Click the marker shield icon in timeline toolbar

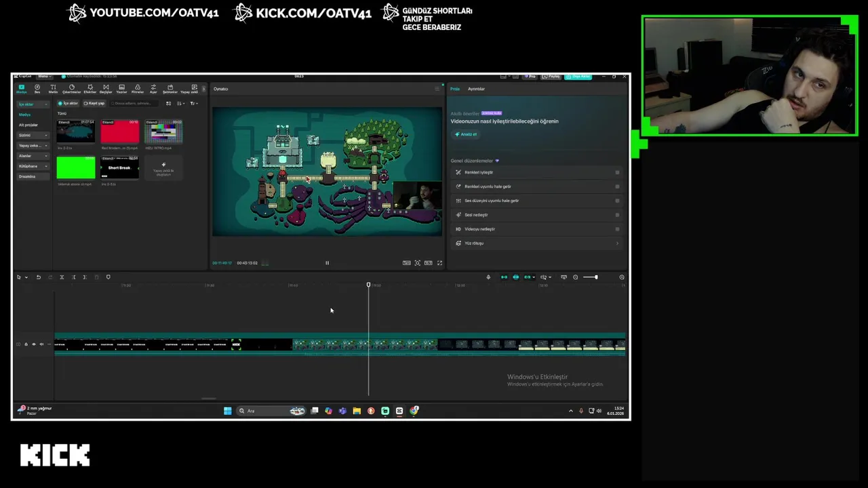tap(108, 277)
